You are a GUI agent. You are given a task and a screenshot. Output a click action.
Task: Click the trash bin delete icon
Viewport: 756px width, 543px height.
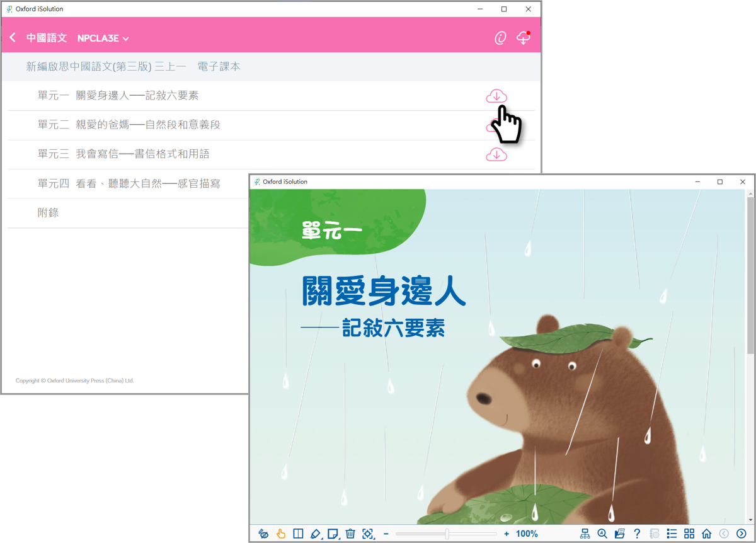click(x=351, y=534)
